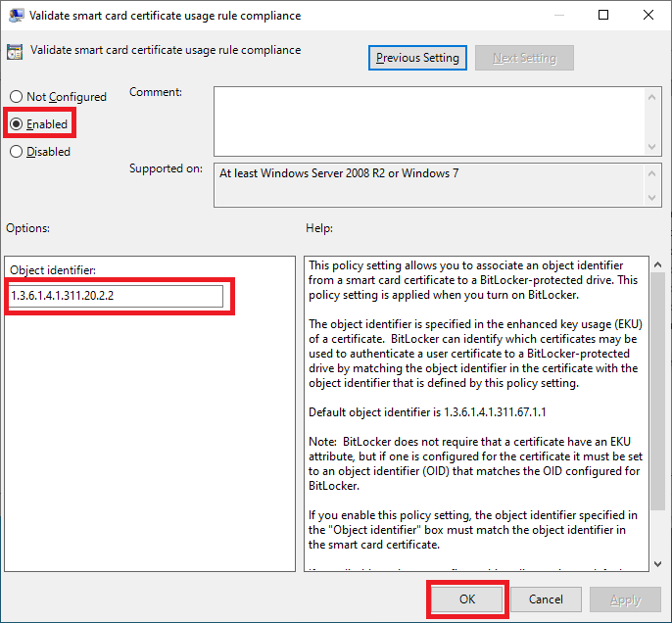Click the 'Options:' label
The image size is (672, 623).
pyautogui.click(x=27, y=228)
